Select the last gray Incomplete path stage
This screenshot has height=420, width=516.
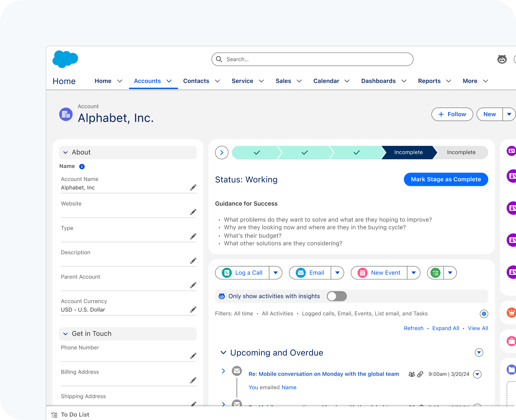(x=461, y=152)
